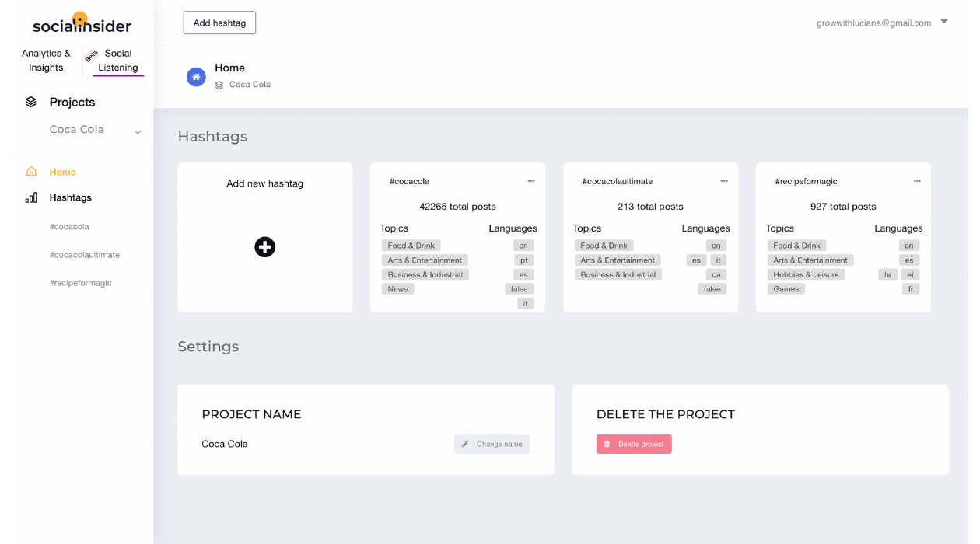This screenshot has height=544, width=980.
Task: Click the el language tag on #recipeformagic
Action: (x=909, y=274)
